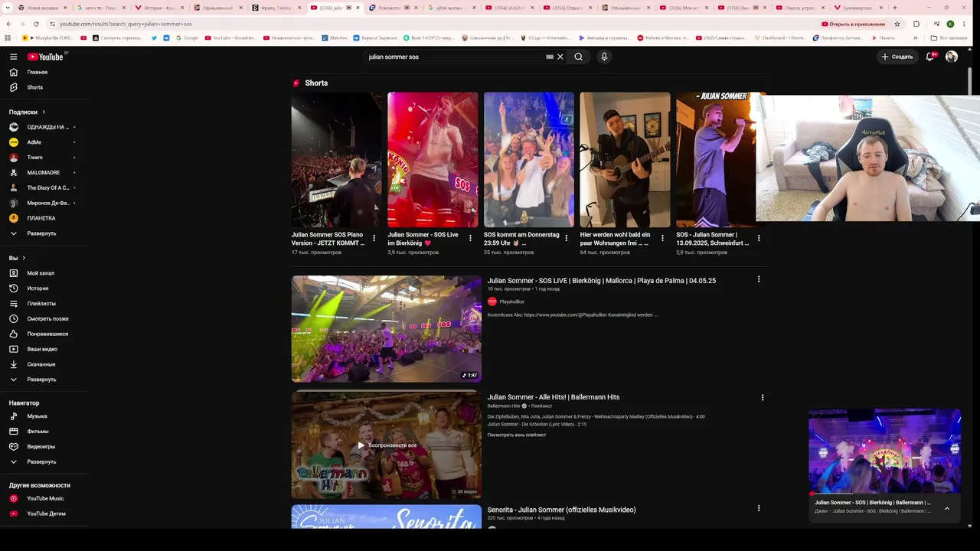The image size is (980, 551).
Task: Open YouTube notifications bell
Action: [930, 57]
